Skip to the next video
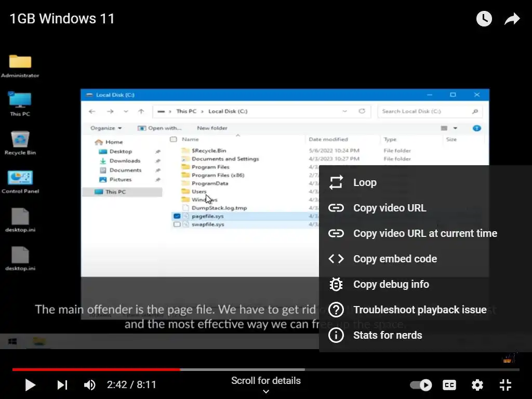Screen dimensions: 532x399 pos(62,385)
